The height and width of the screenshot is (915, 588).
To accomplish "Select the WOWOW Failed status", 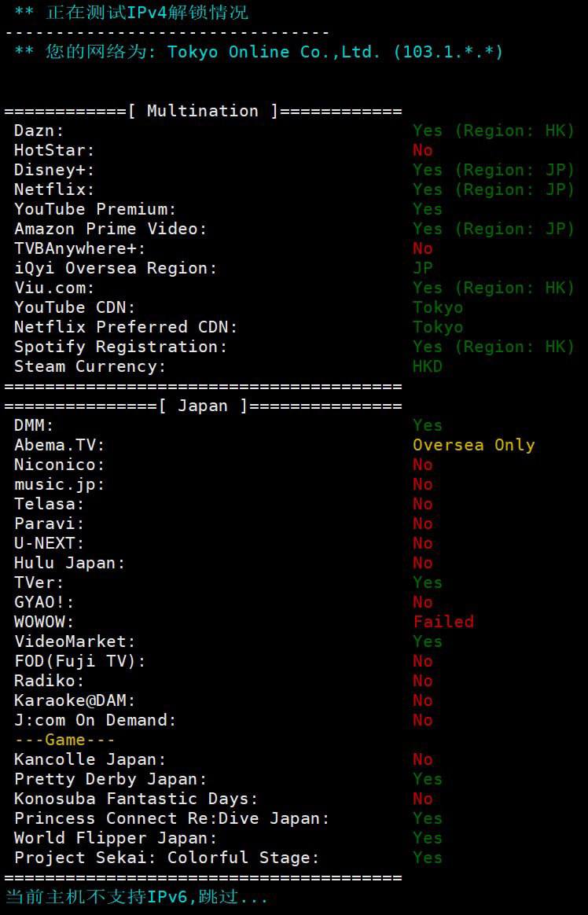I will 443,622.
